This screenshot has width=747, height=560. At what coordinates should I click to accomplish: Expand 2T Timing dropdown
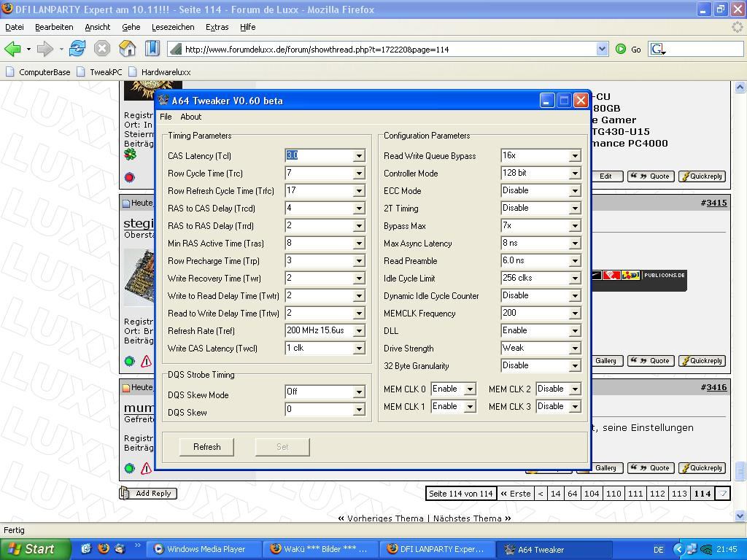(x=575, y=209)
